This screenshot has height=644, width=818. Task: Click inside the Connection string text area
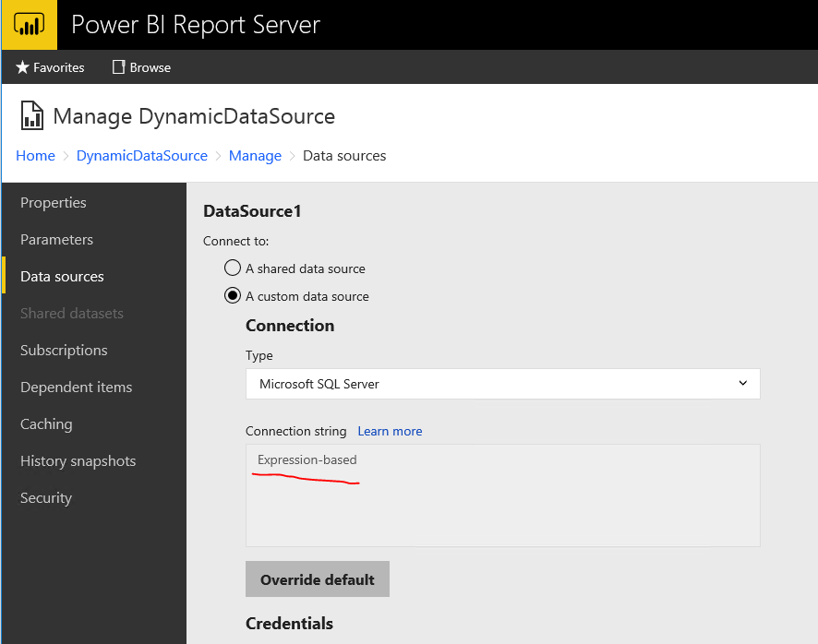tap(502, 495)
